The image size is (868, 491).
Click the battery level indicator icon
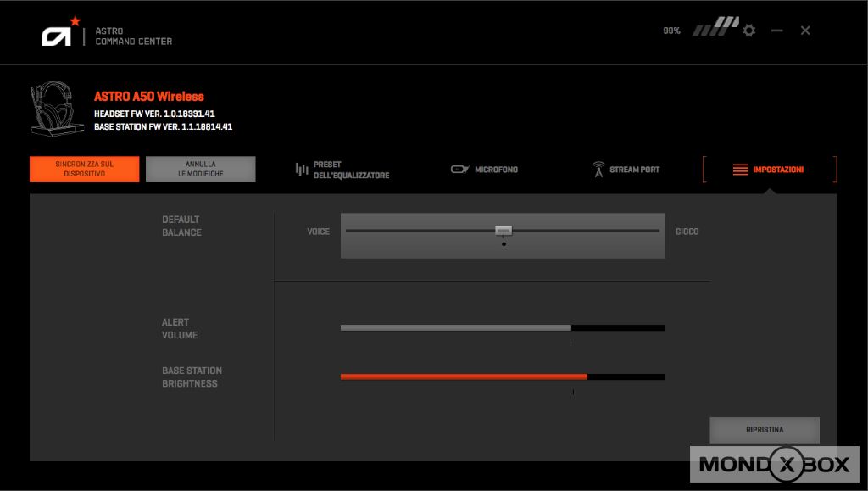(715, 27)
